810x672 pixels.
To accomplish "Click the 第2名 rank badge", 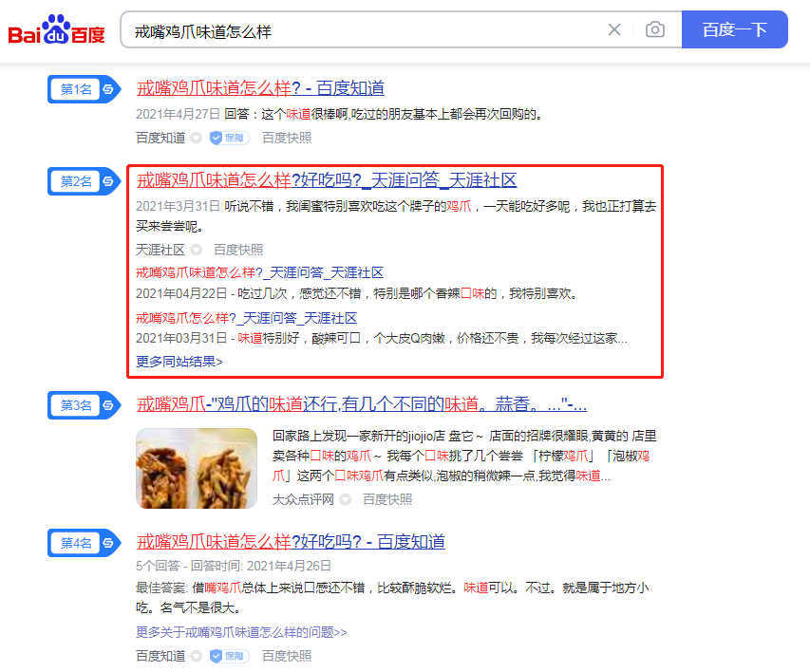I will [x=84, y=181].
